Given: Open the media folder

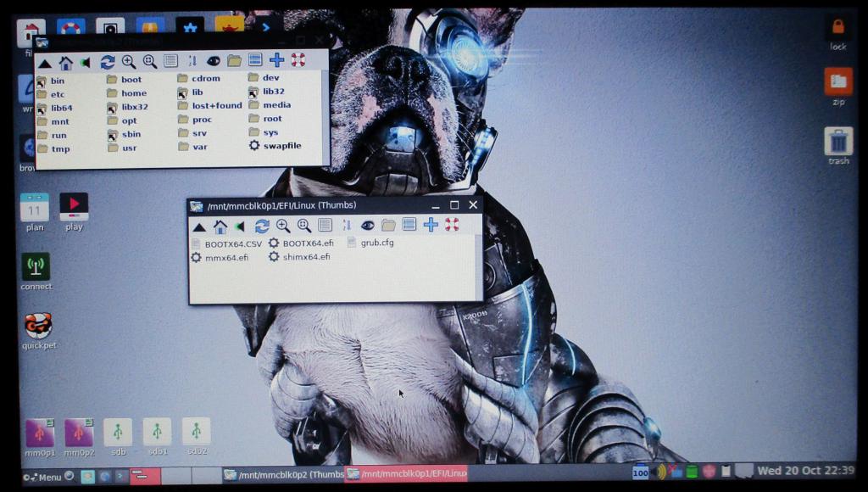Looking at the screenshot, I should pyautogui.click(x=270, y=104).
